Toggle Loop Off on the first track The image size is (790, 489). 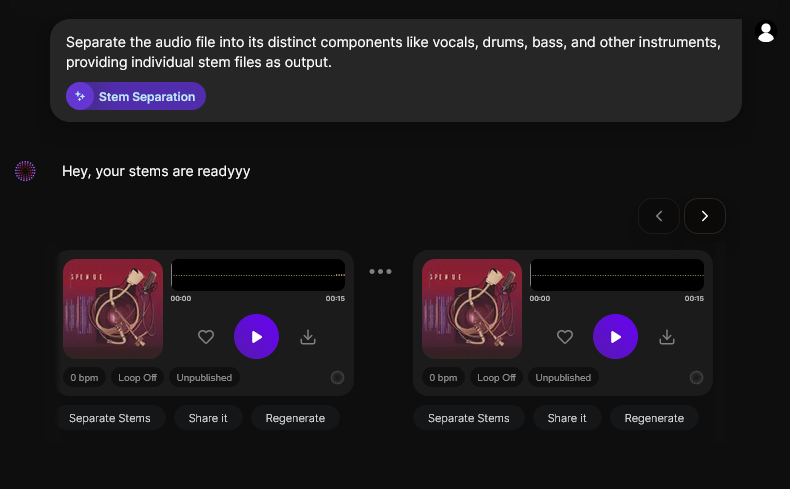click(138, 378)
